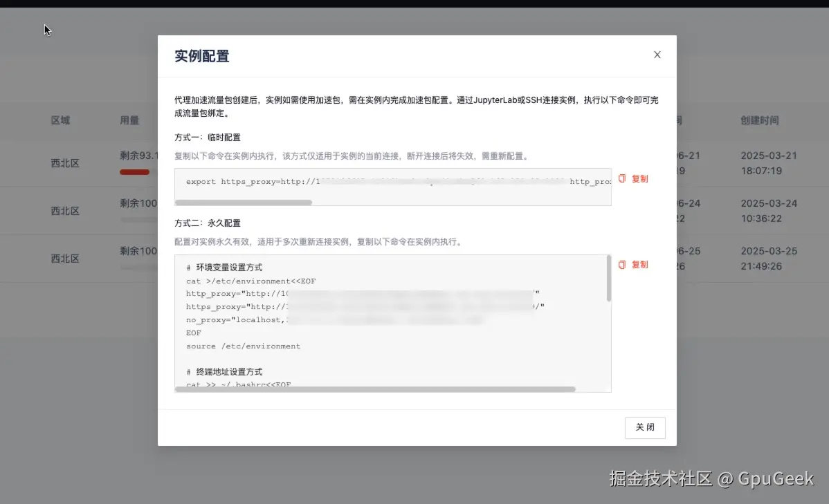Click the 用量 column header in background table
The width and height of the screenshot is (829, 504).
pyautogui.click(x=129, y=120)
